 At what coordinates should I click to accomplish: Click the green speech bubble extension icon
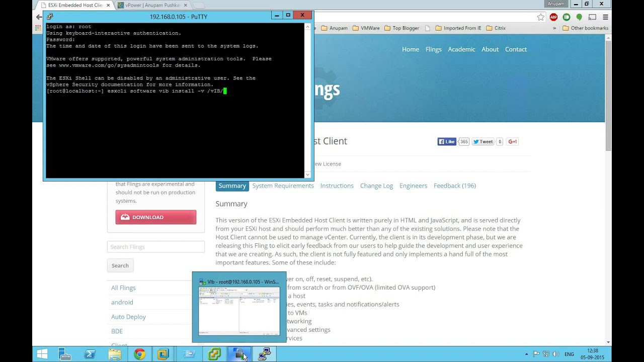point(579,17)
